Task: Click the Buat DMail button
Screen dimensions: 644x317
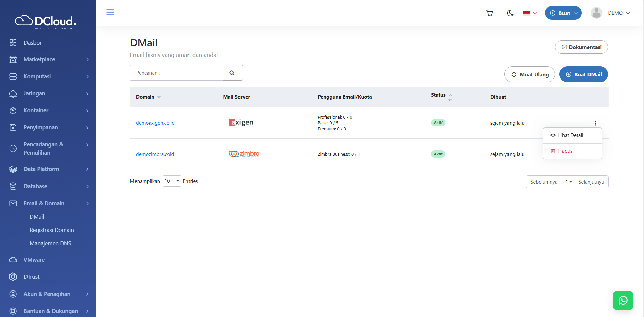Action: tap(583, 74)
